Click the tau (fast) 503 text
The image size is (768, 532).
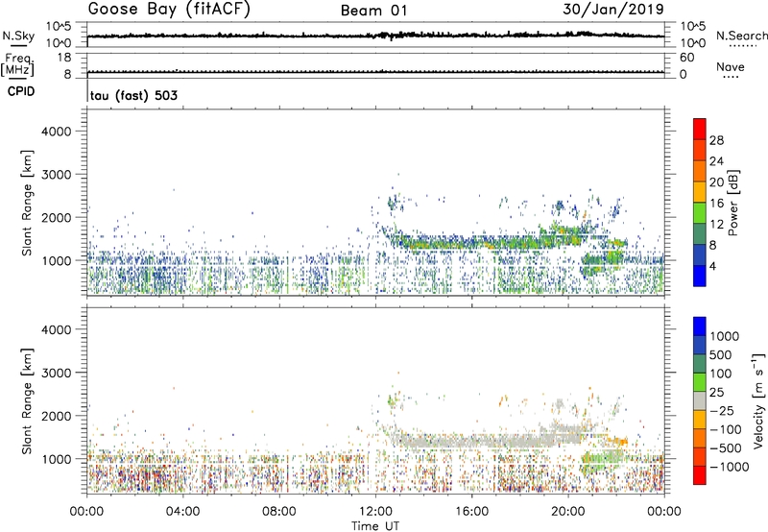pos(133,95)
